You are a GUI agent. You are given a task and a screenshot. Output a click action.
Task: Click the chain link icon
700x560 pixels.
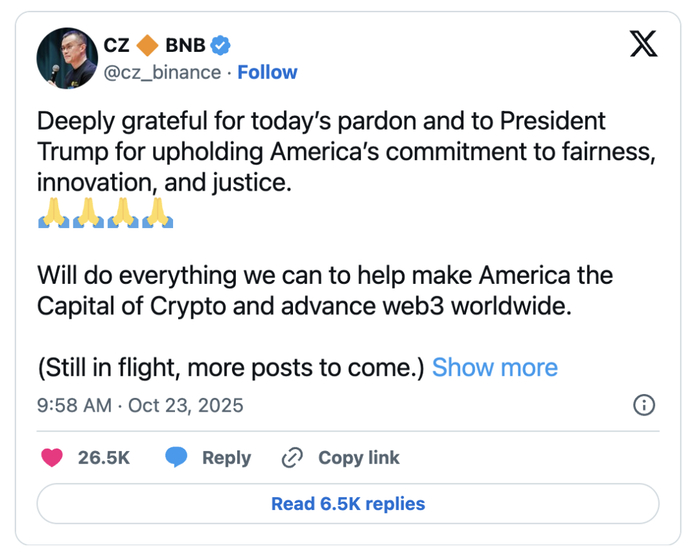pyautogui.click(x=292, y=458)
